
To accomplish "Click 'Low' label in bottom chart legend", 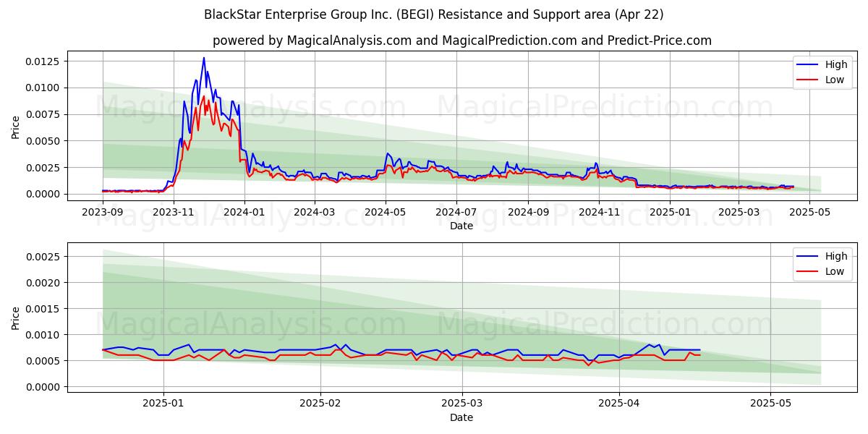I will click(x=835, y=271).
